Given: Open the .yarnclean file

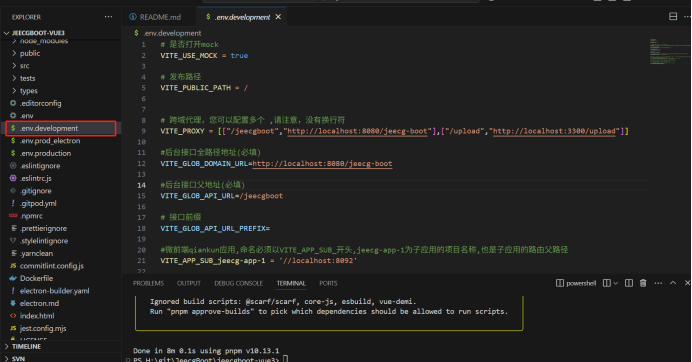Looking at the screenshot, I should [x=36, y=253].
